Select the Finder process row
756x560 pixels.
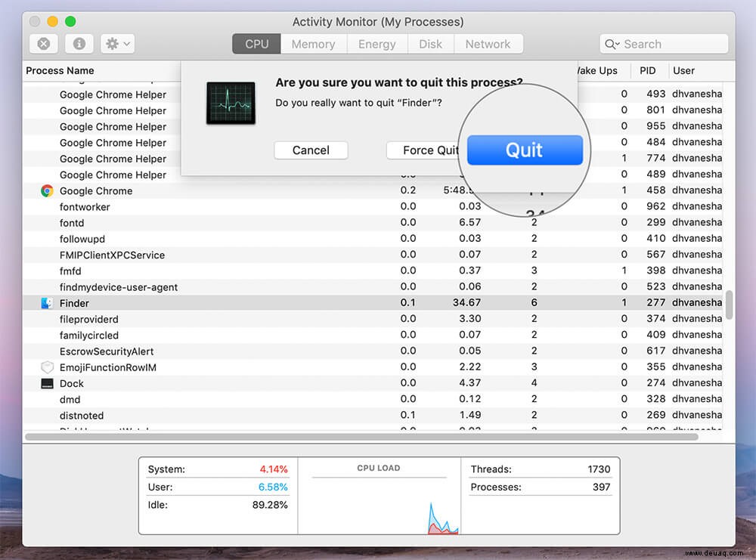tap(373, 302)
